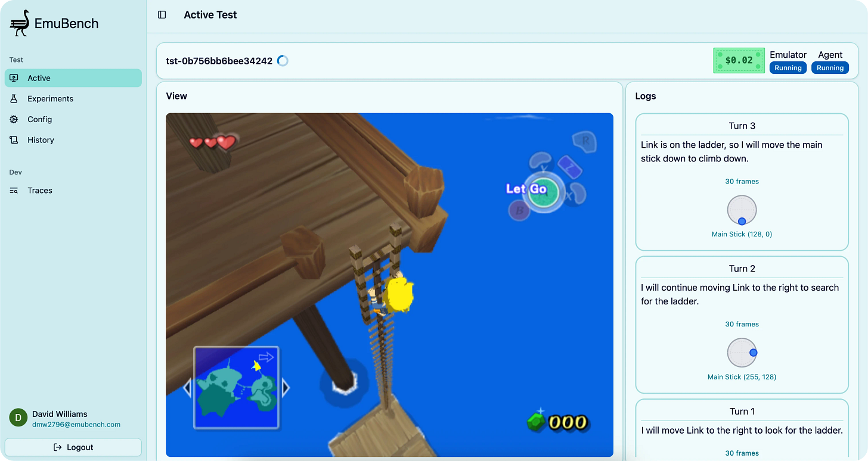The width and height of the screenshot is (868, 461).
Task: Open Traces under Dev
Action: (73, 191)
